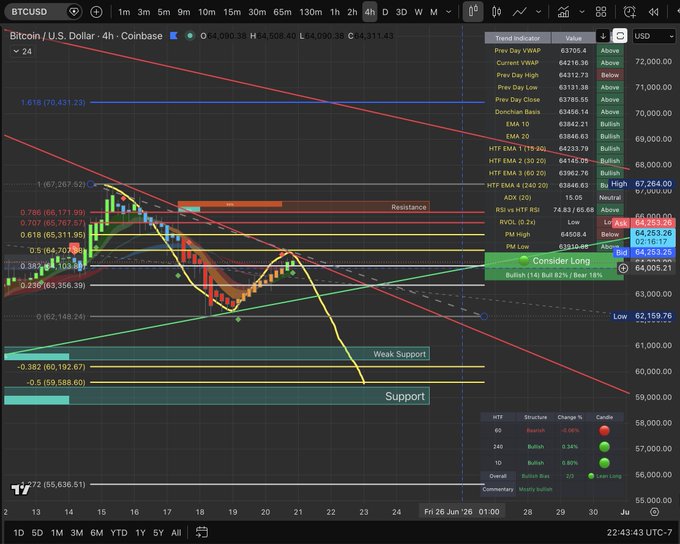Set date range to 1D
This screenshot has height=544, width=680.
pos(19,532)
